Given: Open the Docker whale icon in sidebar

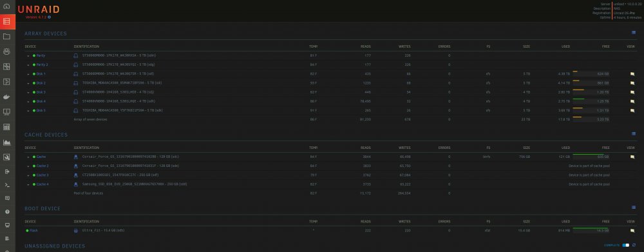Looking at the screenshot, I should click(x=6, y=97).
